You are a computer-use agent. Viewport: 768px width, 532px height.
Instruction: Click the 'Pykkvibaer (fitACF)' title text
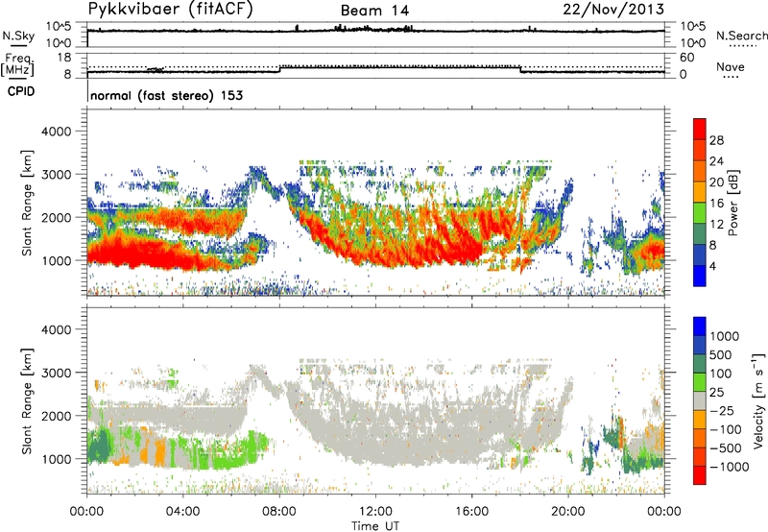coord(171,10)
